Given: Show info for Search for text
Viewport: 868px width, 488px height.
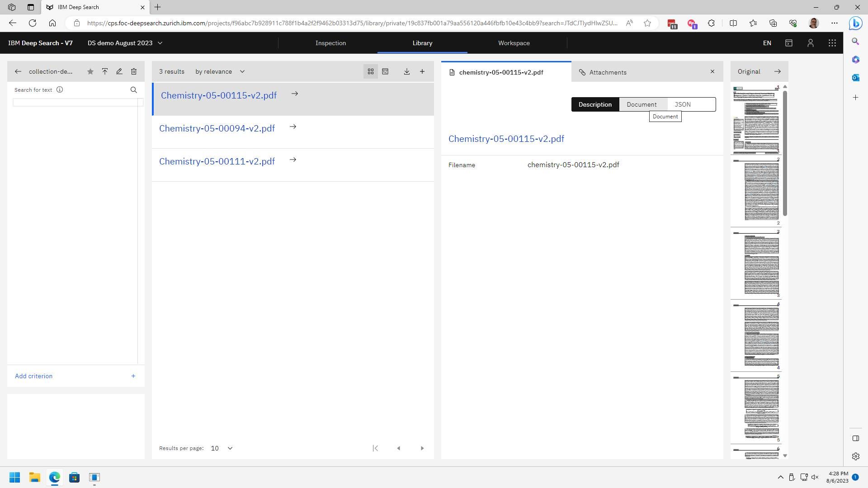Looking at the screenshot, I should (60, 89).
